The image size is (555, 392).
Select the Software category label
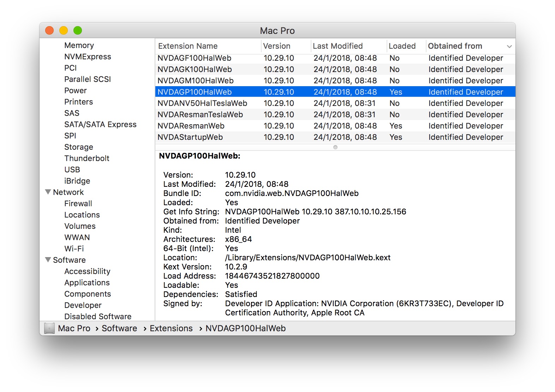click(x=69, y=260)
